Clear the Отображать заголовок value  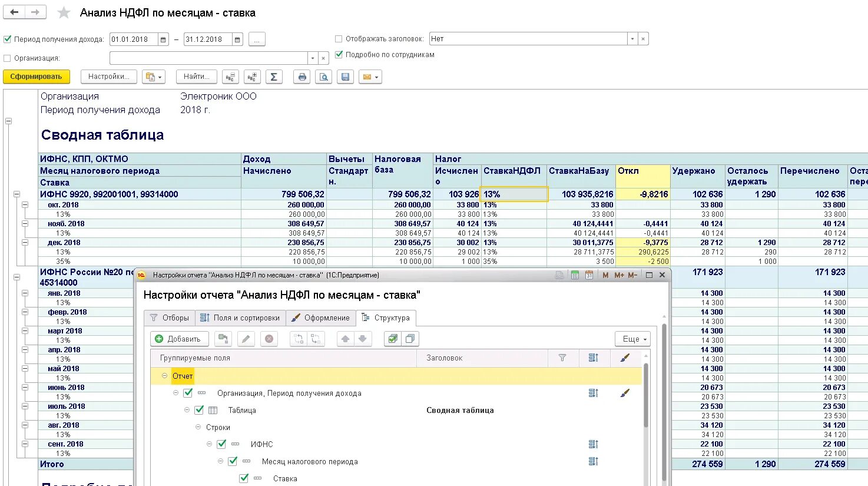(643, 39)
